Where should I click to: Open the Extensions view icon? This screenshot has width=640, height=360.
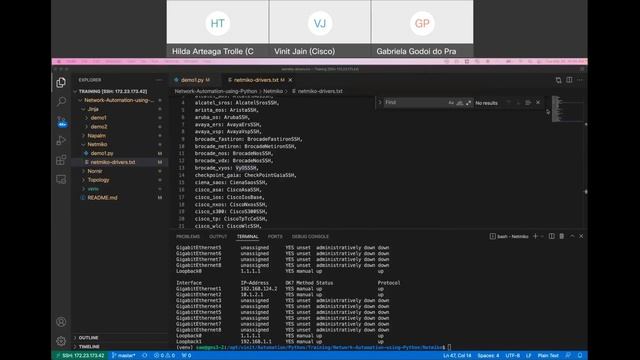[x=61, y=160]
